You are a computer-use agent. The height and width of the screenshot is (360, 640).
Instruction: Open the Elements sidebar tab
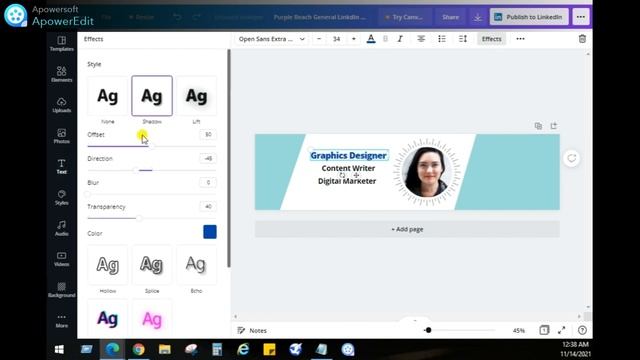(x=62, y=74)
